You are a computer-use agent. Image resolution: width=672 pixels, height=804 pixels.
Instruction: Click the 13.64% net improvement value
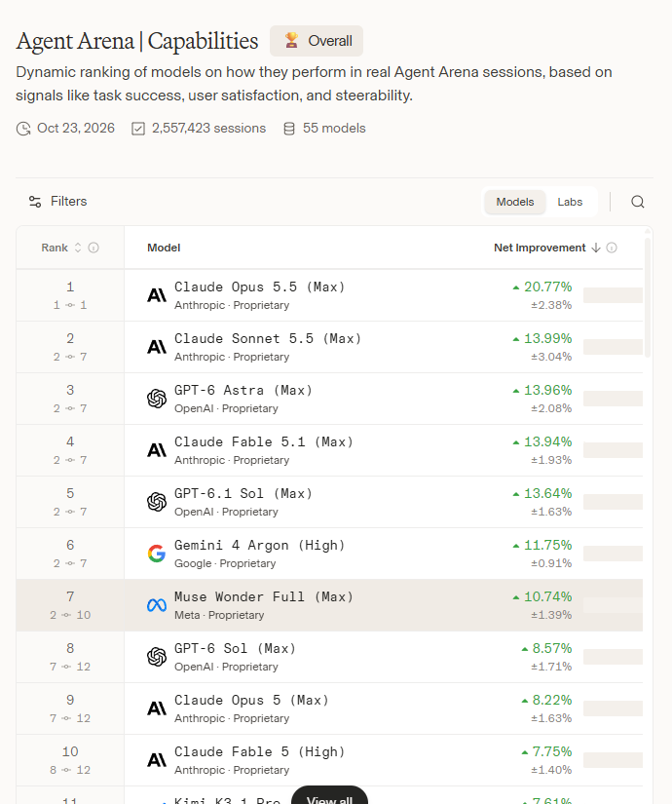click(547, 494)
